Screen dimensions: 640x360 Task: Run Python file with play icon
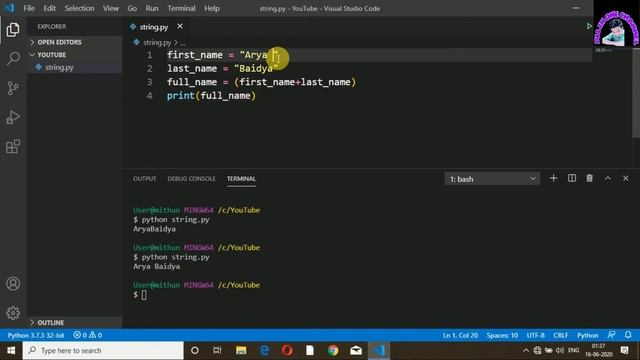click(x=589, y=26)
